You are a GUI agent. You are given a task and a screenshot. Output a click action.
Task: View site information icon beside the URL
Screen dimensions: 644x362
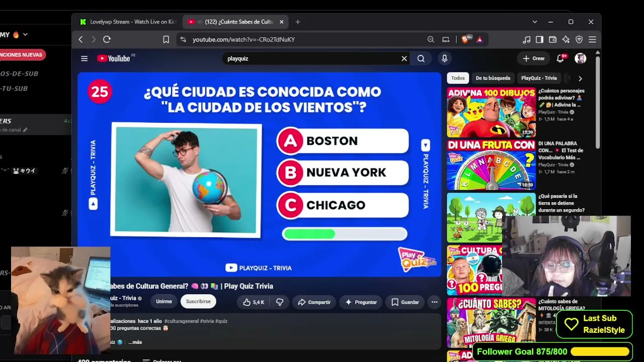pos(183,39)
